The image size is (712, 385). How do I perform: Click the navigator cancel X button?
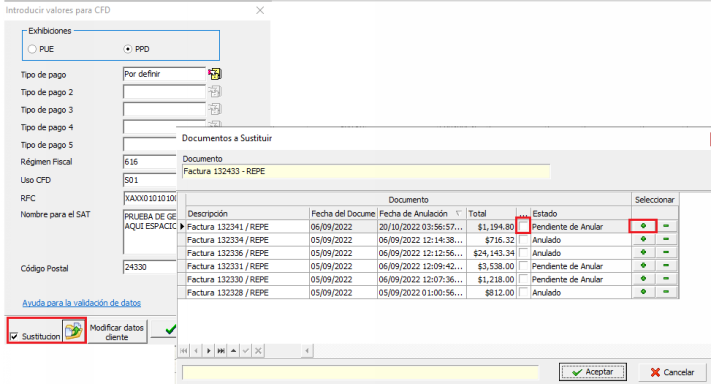258,350
